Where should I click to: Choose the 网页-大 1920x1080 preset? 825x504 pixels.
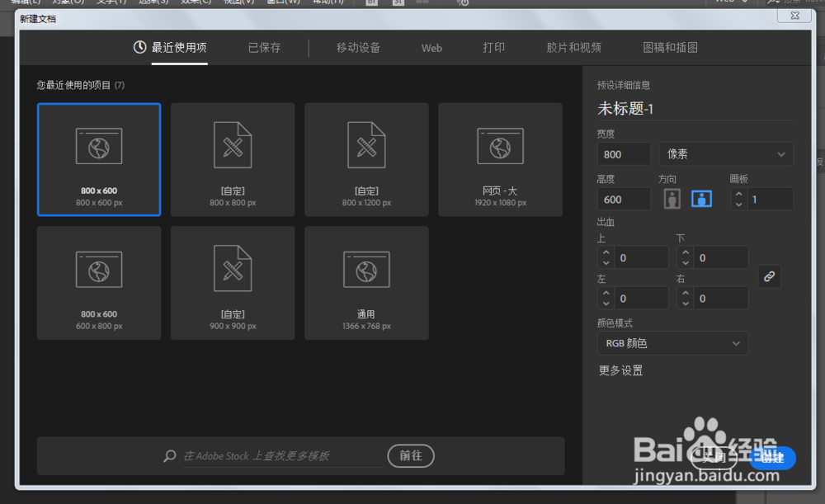point(499,159)
